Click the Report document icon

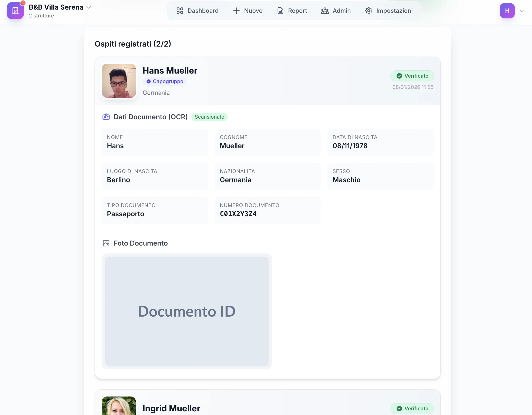280,11
